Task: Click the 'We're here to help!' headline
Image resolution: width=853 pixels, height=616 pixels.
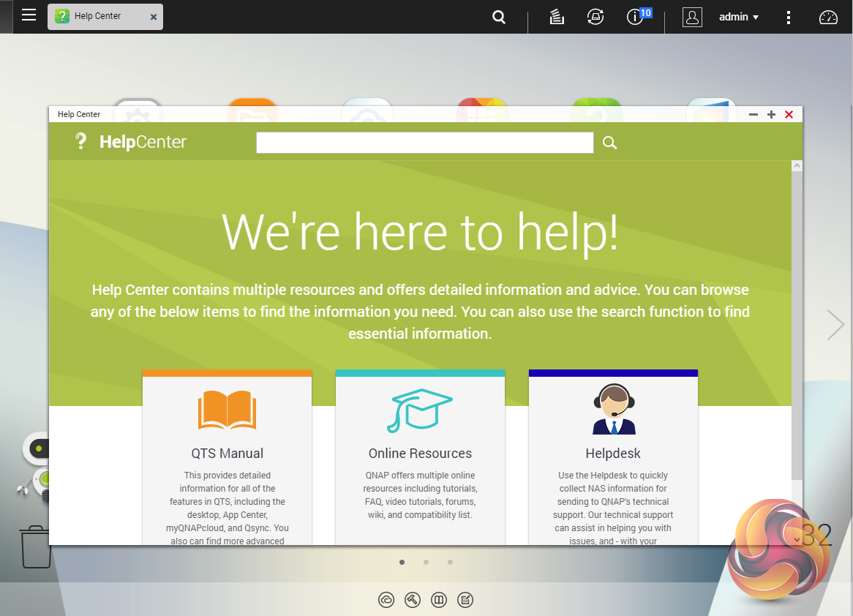Action: coord(420,233)
